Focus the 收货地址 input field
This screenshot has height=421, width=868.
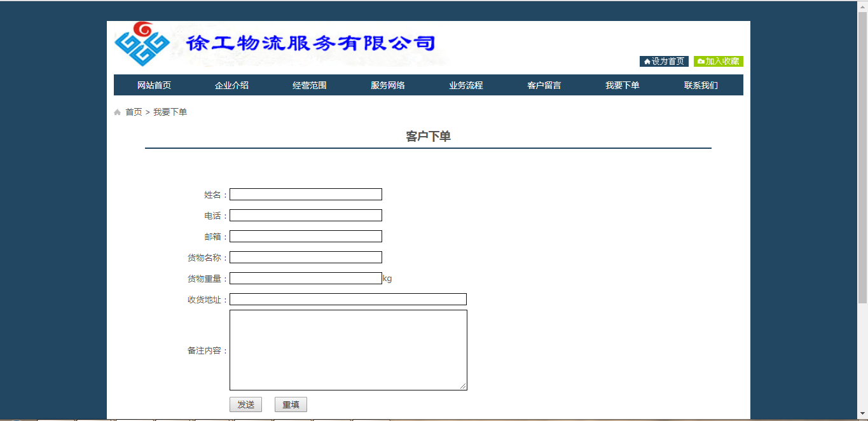[x=348, y=300]
